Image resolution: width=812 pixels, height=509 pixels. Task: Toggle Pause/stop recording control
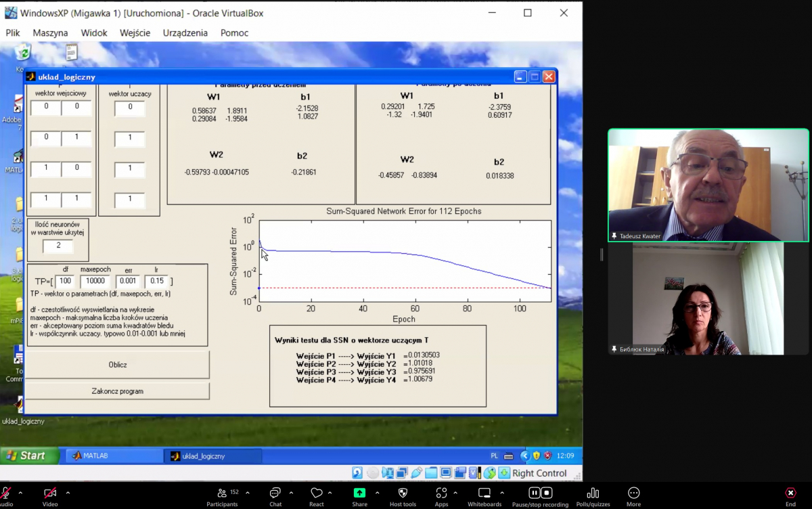point(540,493)
